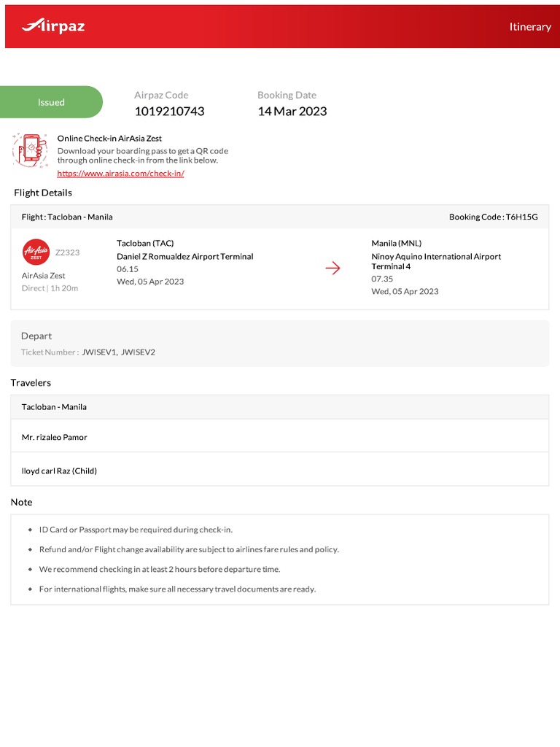Click the ID Card or Passport note
Screen dimensions: 560x747
click(136, 530)
